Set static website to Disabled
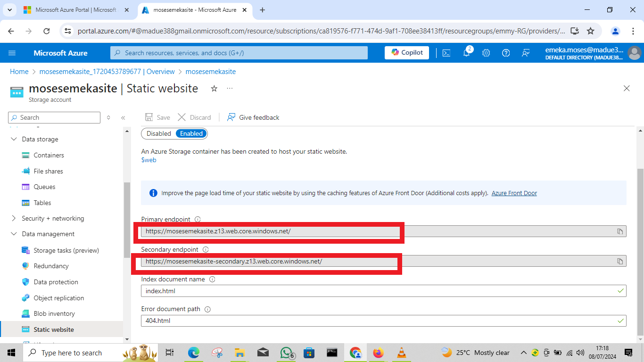This screenshot has width=644, height=362. [159, 133]
